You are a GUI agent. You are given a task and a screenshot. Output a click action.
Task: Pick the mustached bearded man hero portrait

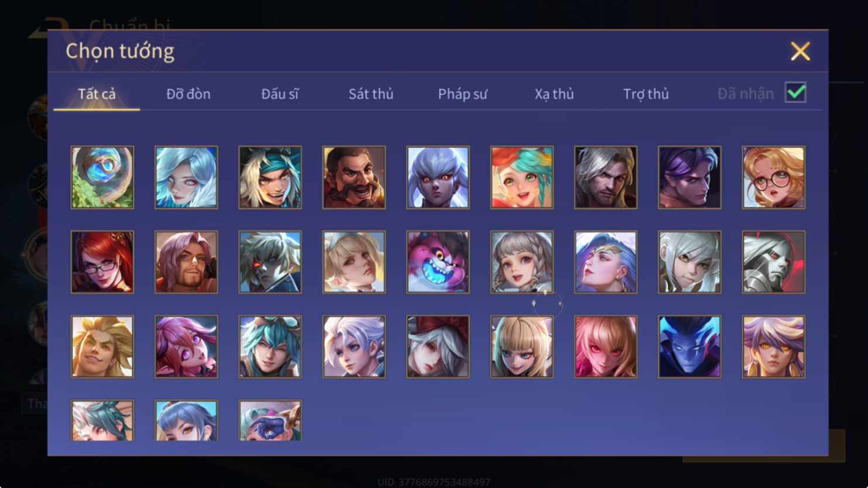click(354, 177)
